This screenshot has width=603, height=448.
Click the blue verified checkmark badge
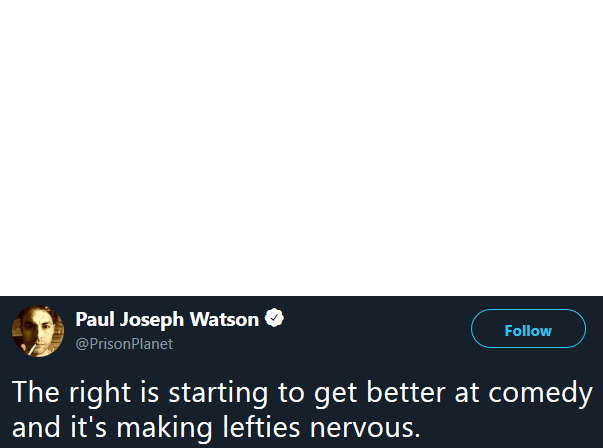point(274,318)
